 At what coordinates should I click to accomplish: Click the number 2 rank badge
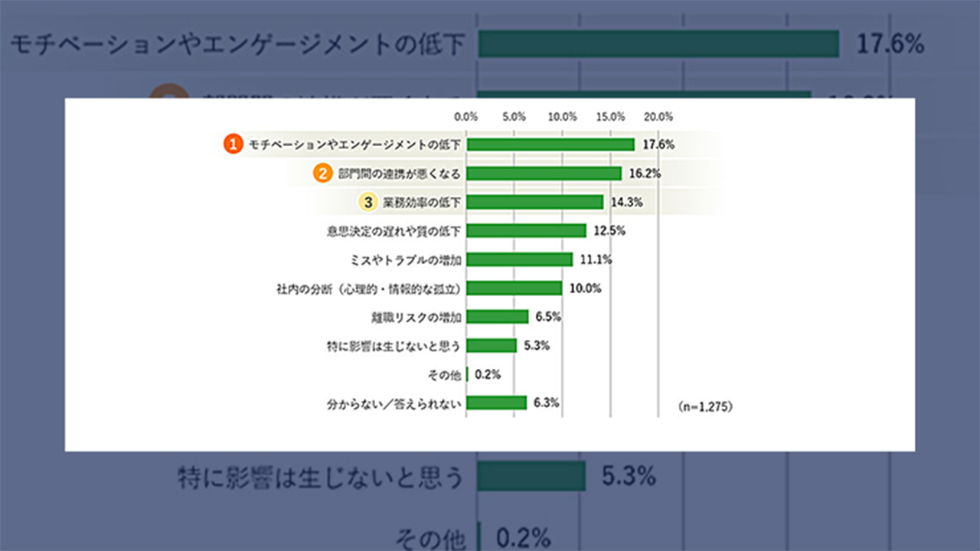coord(324,174)
